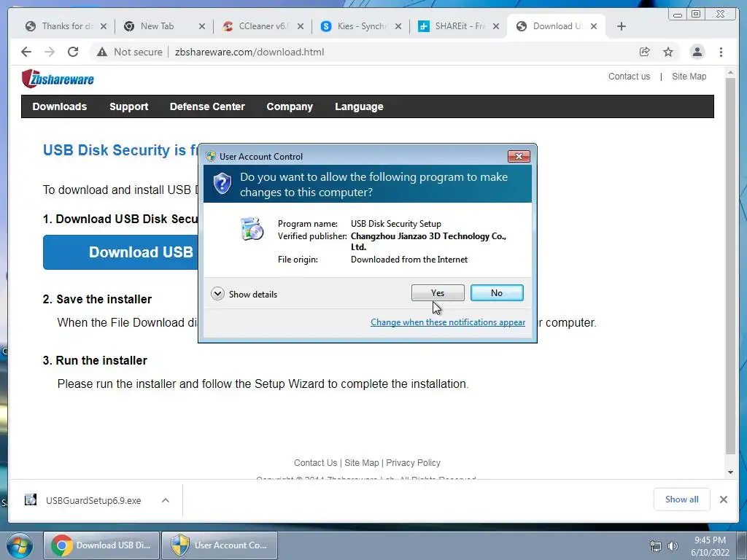
Task: Click USBGuardSetup file icon in downloads bar
Action: (31, 499)
